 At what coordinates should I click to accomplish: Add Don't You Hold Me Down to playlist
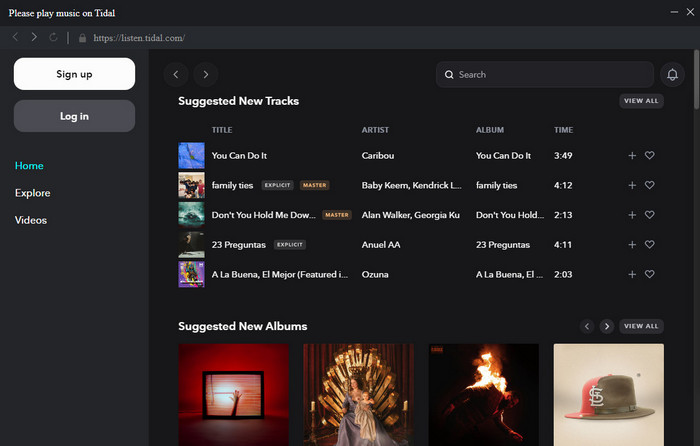pos(632,215)
